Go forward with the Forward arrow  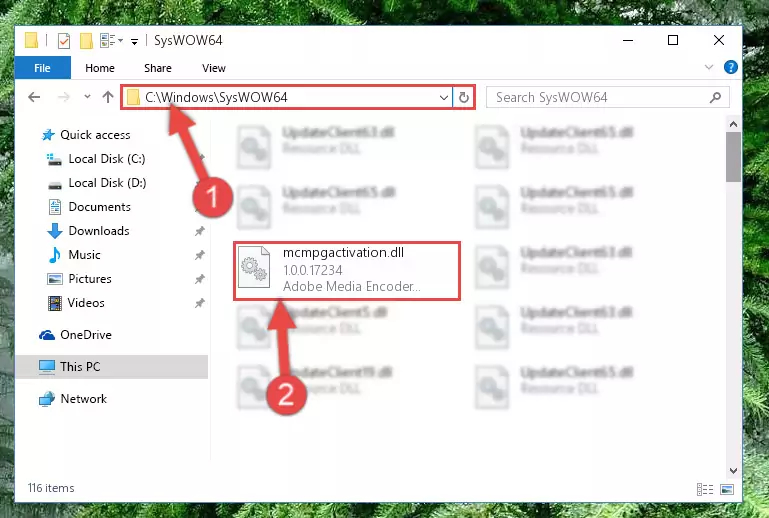point(64,97)
